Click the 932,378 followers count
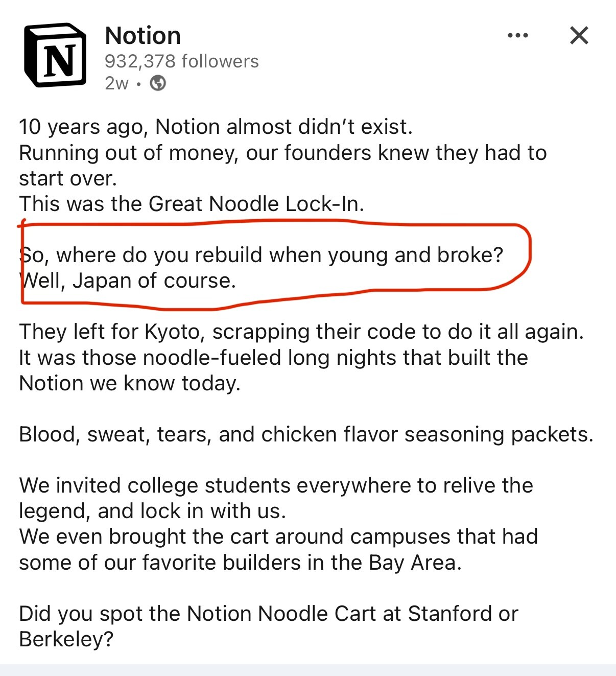 [181, 61]
